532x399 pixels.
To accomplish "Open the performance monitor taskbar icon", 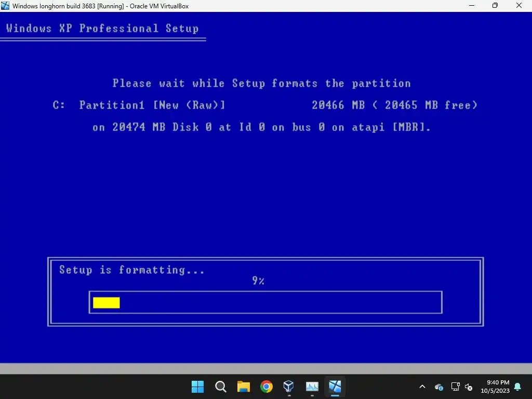I will 312,387.
